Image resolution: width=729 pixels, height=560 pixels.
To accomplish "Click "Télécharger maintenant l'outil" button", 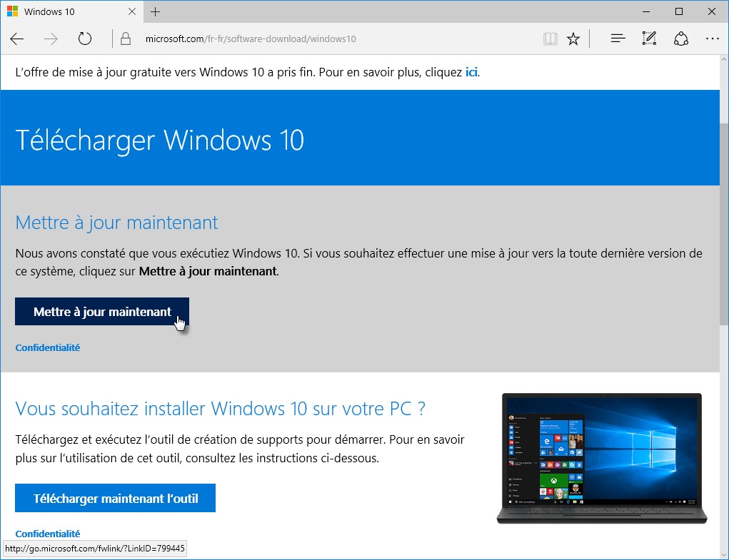I will coord(115,499).
